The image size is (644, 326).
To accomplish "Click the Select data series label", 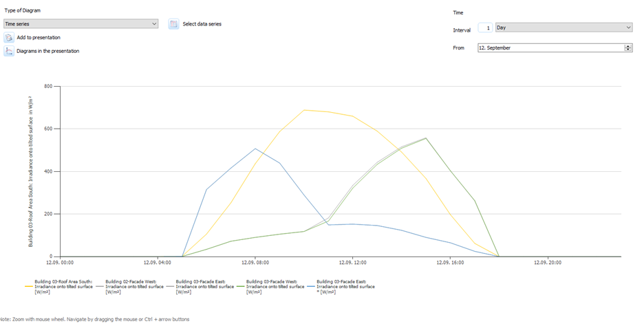I will pyautogui.click(x=202, y=24).
